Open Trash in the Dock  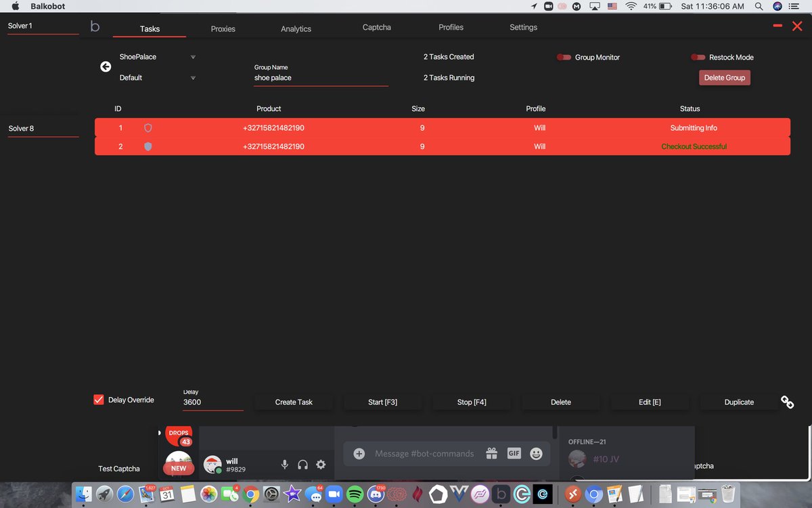point(728,494)
